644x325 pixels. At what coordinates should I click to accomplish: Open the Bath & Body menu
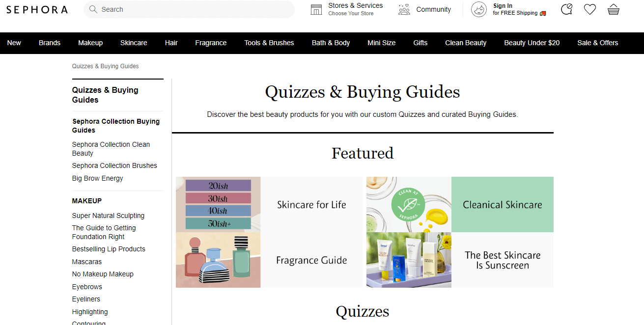coord(331,43)
